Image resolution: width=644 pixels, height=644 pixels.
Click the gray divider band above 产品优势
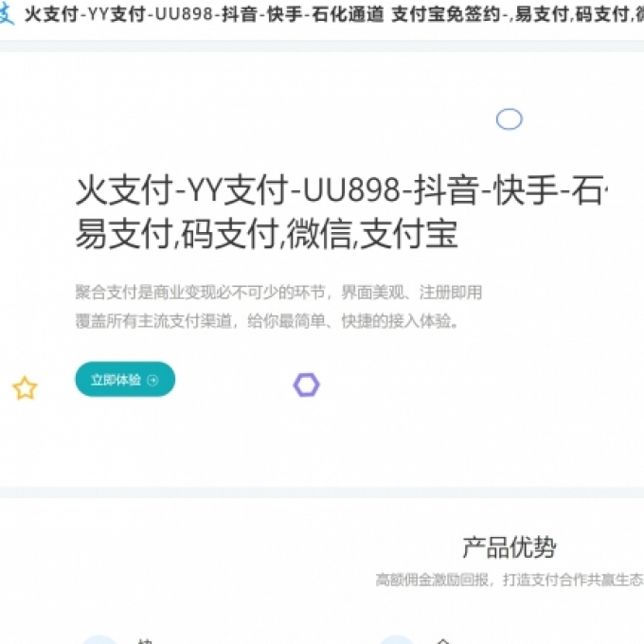322,492
